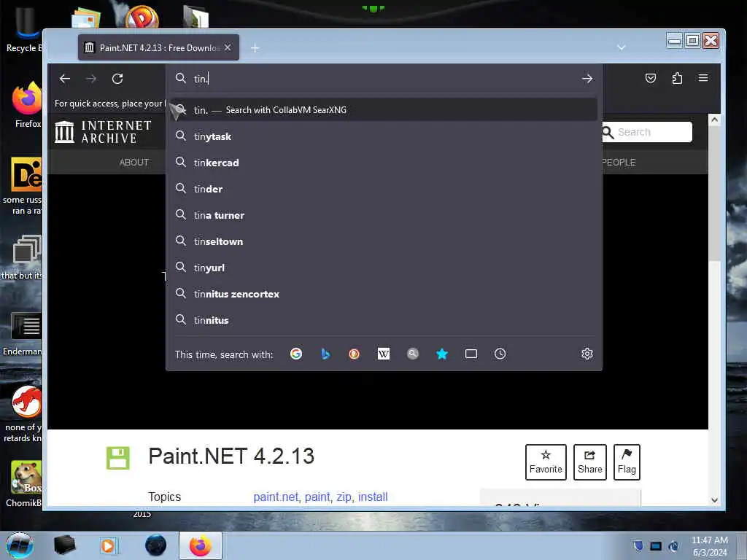Open the 'zip' topic link
Screen dimensions: 747x560
click(x=344, y=497)
